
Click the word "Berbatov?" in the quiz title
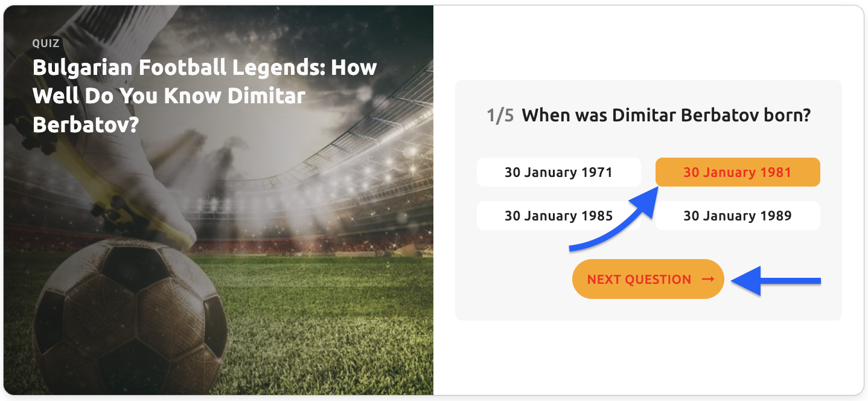point(86,124)
